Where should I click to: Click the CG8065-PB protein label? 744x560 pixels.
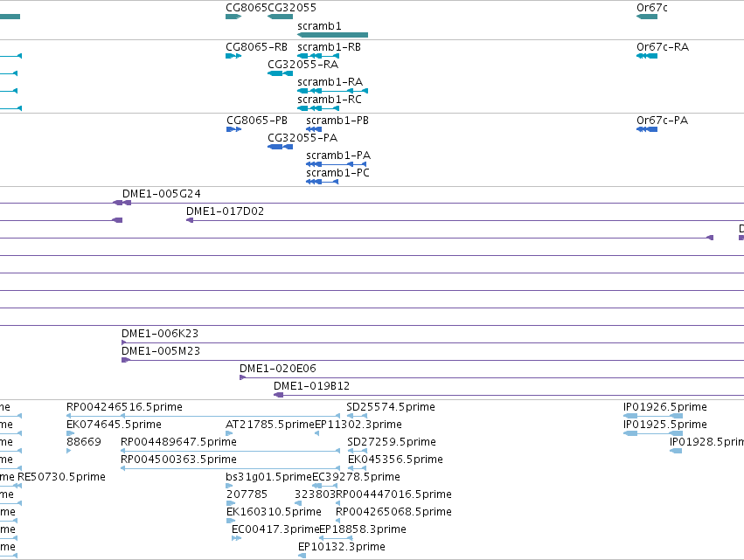(x=257, y=121)
